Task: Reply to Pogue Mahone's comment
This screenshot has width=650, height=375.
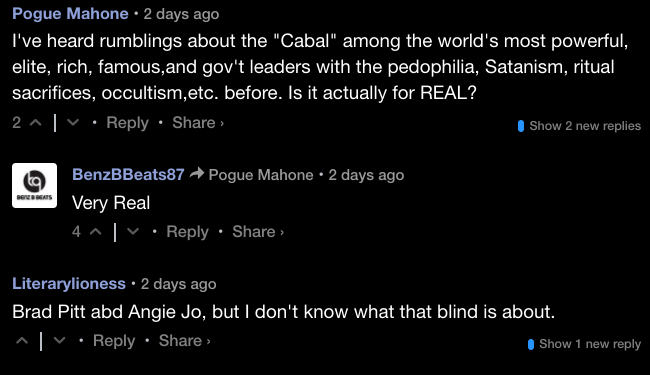Action: coord(127,123)
